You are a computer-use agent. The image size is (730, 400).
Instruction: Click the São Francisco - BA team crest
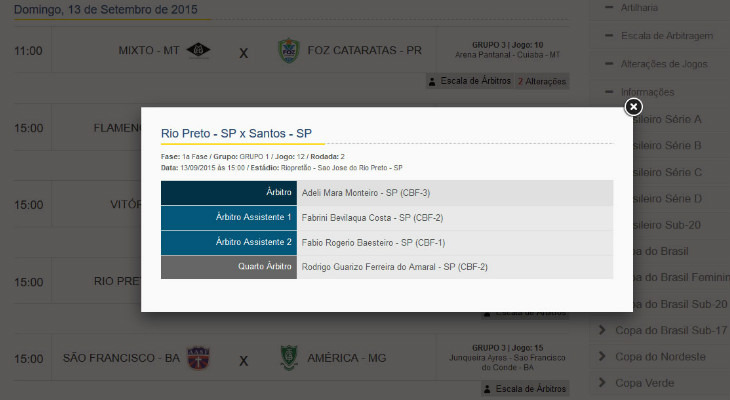pos(199,357)
